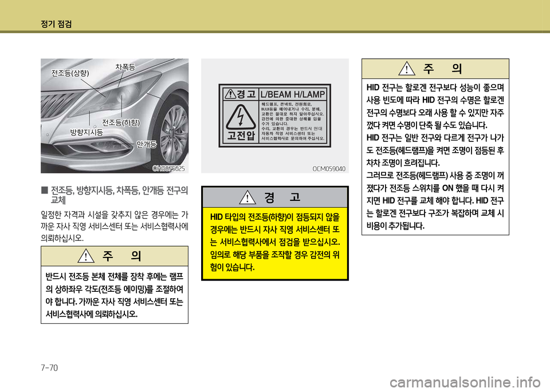Click the warning triangle in the yellow 경고 box header
The image size is (550, 392).
tap(248, 198)
